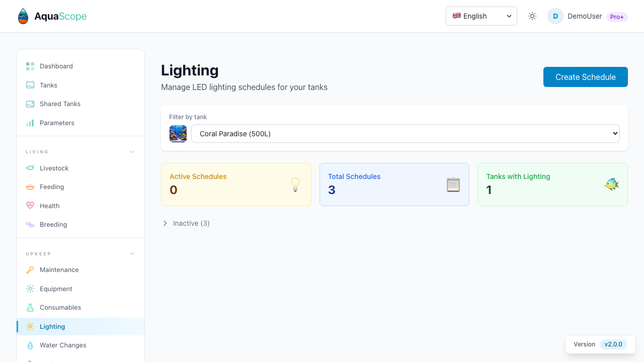Screen dimensions: 644x362
Task: Open the English language dropdown
Action: pos(481,16)
